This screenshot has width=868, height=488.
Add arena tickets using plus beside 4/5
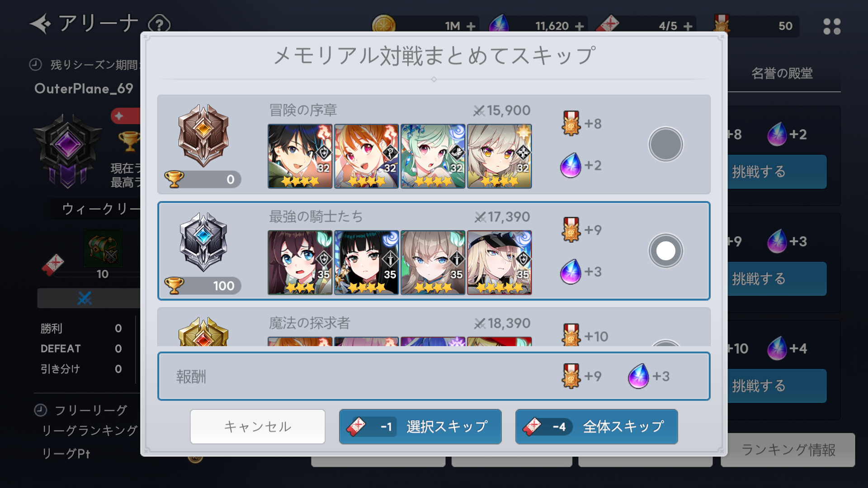click(688, 26)
